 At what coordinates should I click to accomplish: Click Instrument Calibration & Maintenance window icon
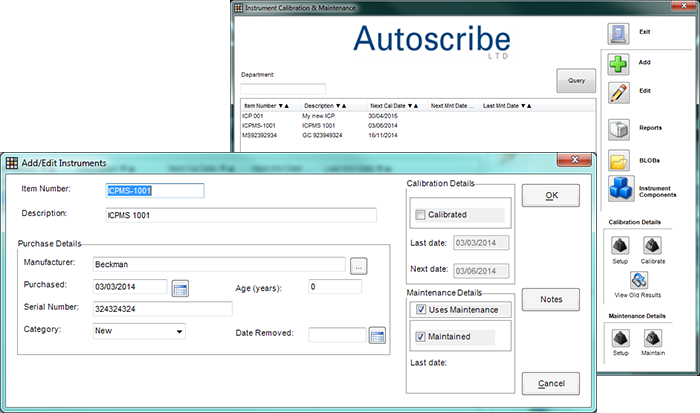(x=239, y=8)
